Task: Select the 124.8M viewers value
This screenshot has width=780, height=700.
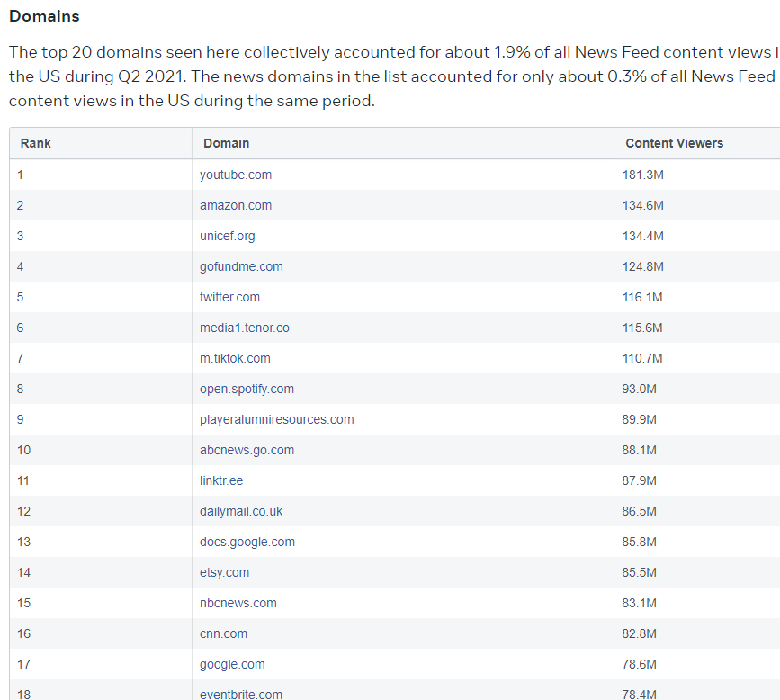Action: [x=642, y=266]
